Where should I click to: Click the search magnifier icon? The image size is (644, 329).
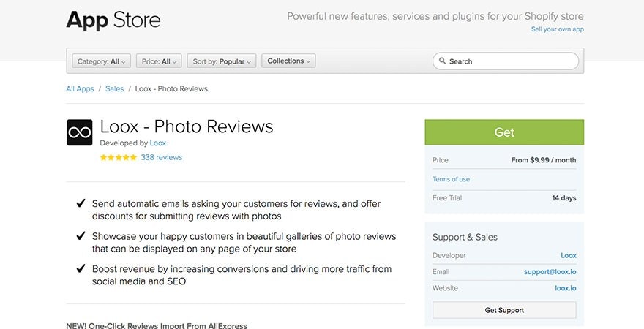(x=442, y=61)
